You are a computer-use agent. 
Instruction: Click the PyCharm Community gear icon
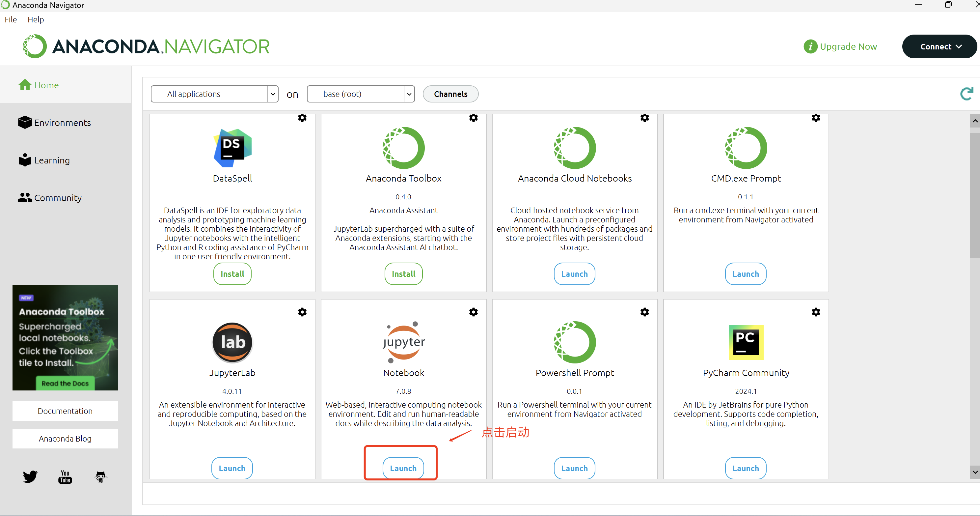click(x=816, y=312)
